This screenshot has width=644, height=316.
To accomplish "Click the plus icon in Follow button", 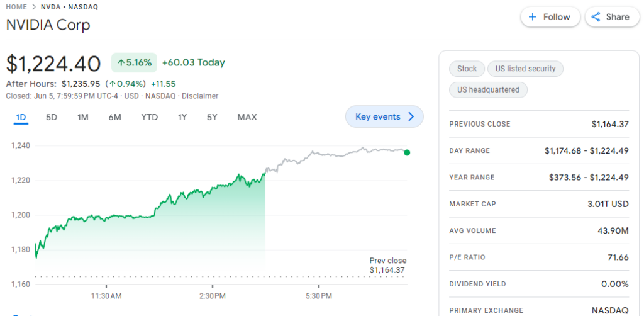I will pos(532,17).
